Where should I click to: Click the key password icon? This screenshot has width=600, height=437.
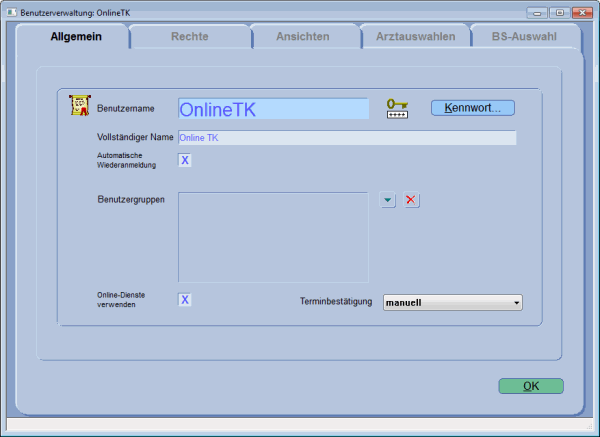[x=397, y=108]
